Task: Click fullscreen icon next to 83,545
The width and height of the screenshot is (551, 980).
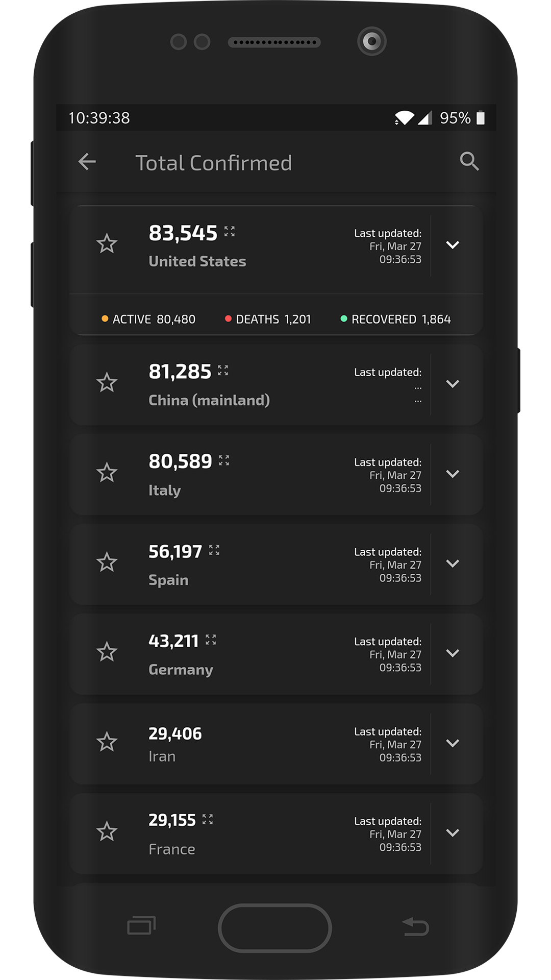Action: pos(230,232)
